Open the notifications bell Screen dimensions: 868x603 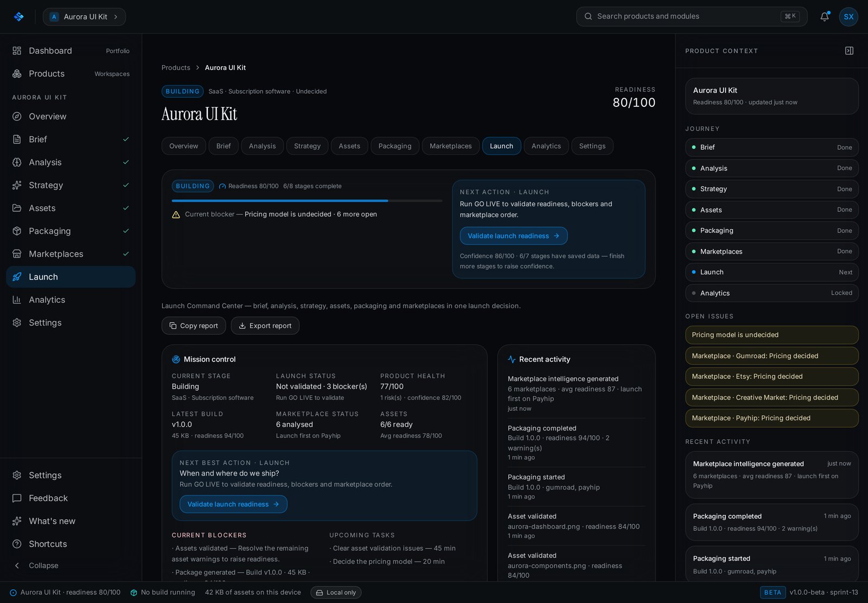pyautogui.click(x=825, y=17)
